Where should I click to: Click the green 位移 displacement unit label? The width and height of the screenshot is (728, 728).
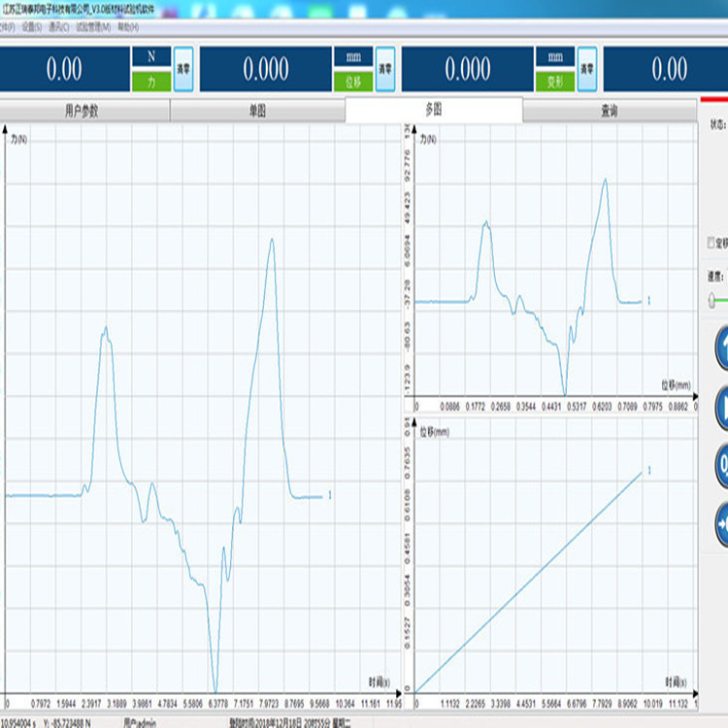pyautogui.click(x=353, y=81)
